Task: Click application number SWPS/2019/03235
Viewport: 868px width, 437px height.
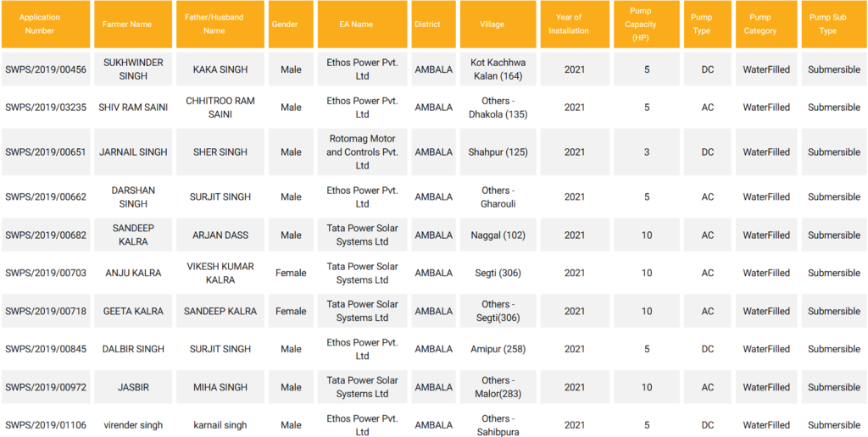Action: (x=46, y=108)
